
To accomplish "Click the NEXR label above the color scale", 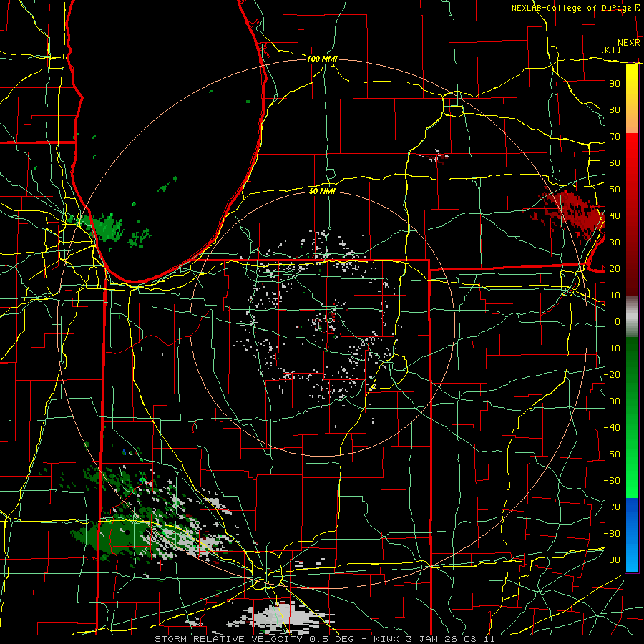I will [x=629, y=43].
